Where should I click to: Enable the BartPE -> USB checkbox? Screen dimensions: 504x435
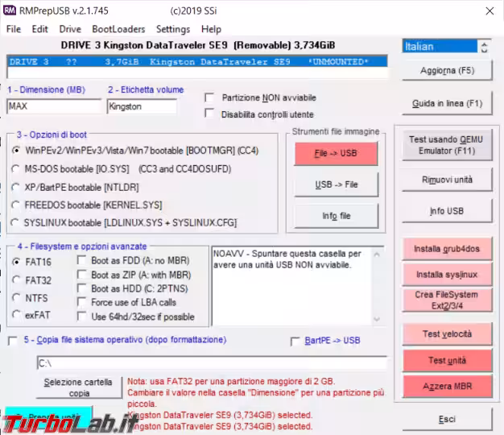[295, 341]
